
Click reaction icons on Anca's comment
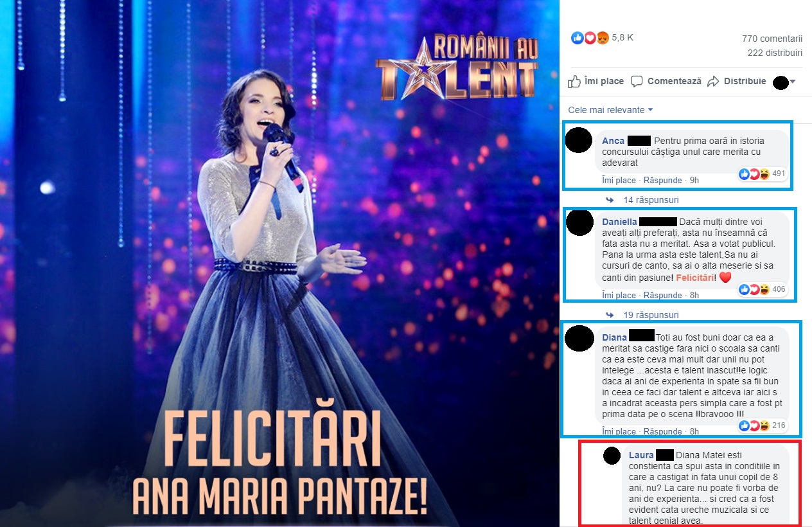(754, 174)
